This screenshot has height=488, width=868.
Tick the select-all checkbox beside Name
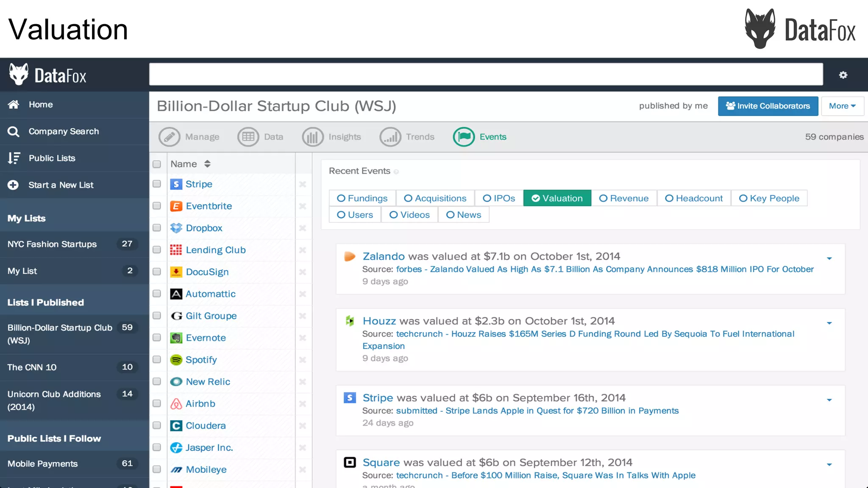(157, 164)
